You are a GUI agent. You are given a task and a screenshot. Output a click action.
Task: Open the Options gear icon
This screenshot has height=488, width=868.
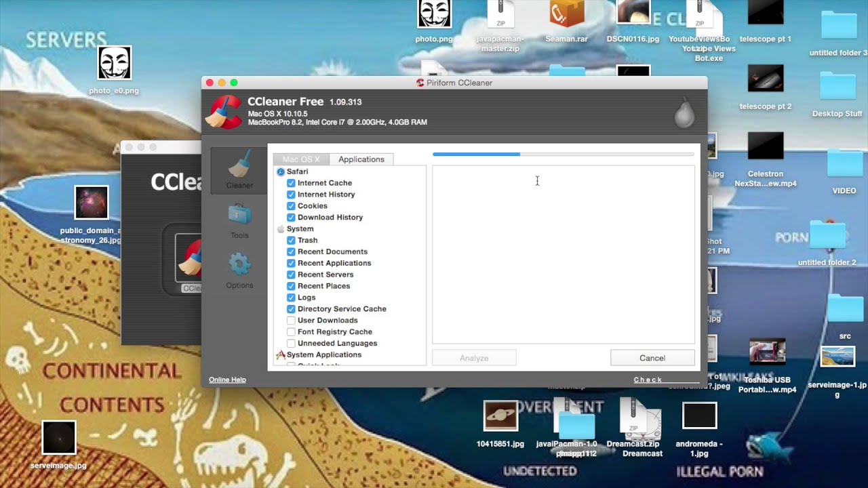click(239, 265)
